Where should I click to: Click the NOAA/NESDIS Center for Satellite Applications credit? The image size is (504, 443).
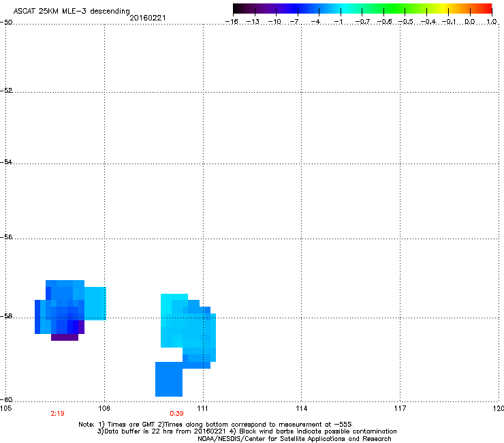click(294, 439)
